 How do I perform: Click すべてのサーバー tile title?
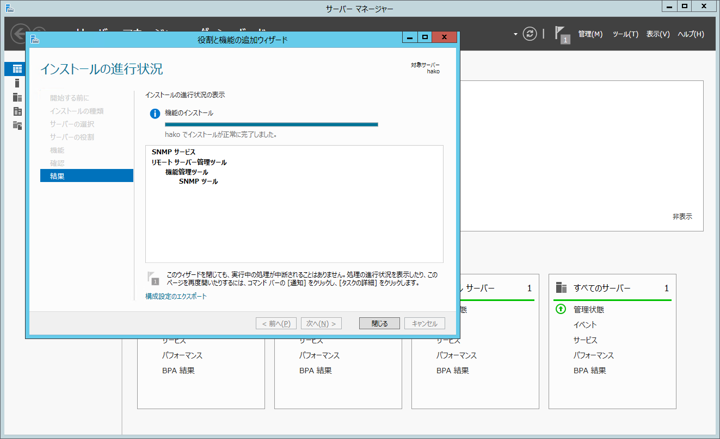pos(602,288)
